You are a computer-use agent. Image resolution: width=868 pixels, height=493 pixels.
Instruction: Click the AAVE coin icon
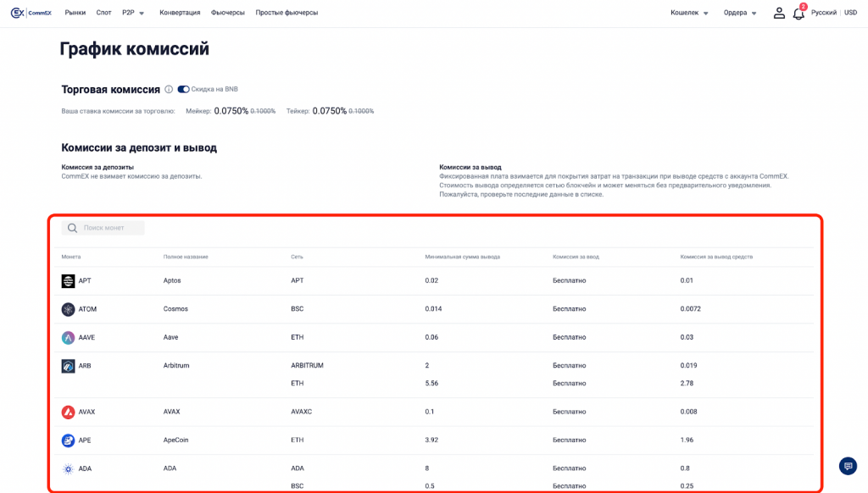point(68,337)
